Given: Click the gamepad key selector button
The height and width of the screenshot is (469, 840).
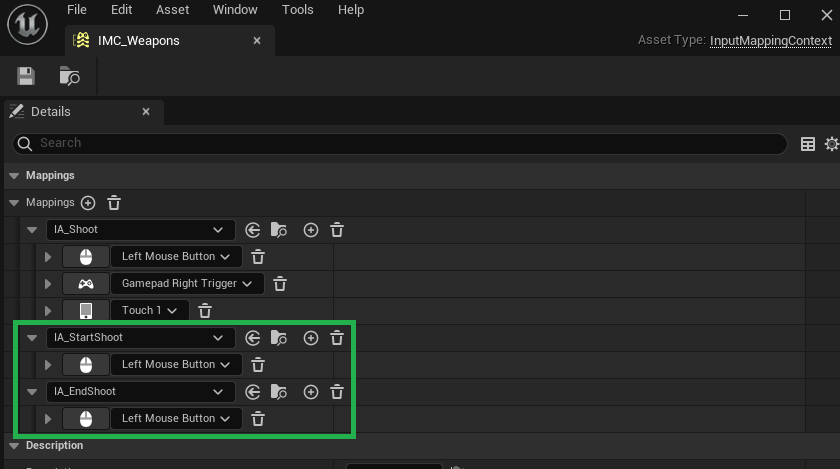Looking at the screenshot, I should click(x=85, y=284).
